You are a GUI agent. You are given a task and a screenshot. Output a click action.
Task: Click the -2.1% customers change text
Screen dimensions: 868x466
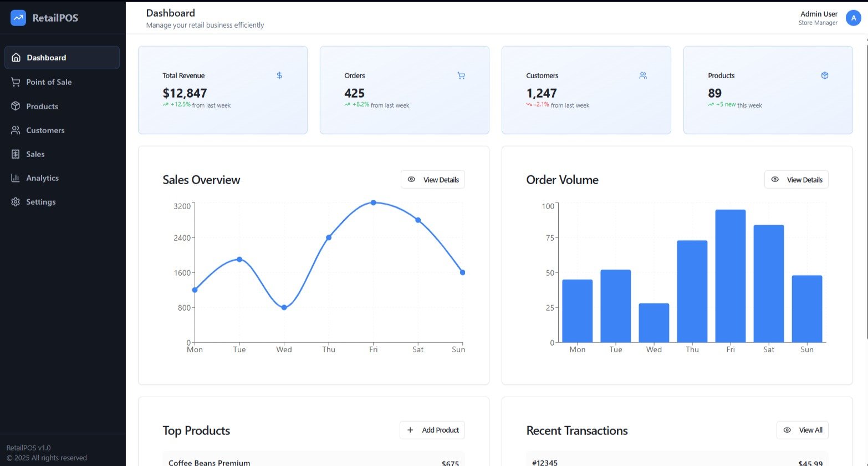click(542, 105)
